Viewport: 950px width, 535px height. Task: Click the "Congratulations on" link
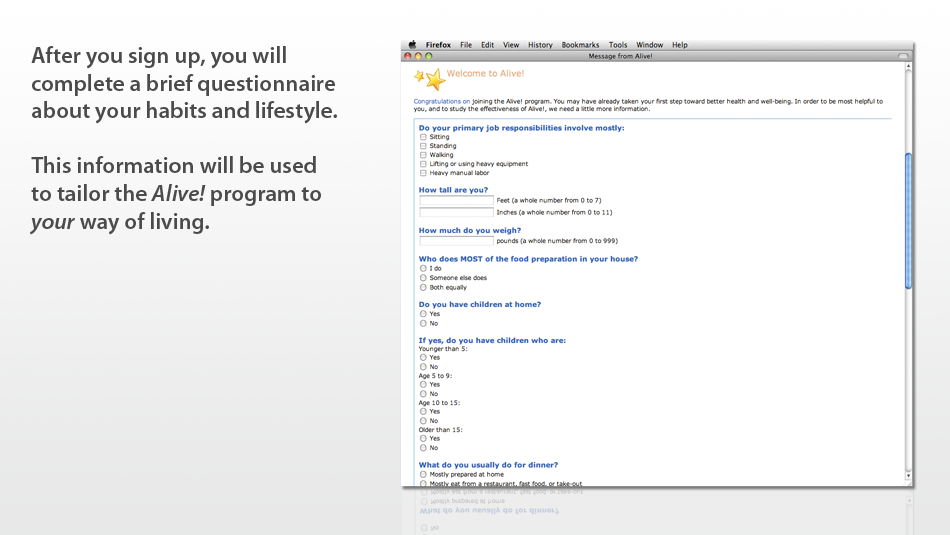click(441, 101)
